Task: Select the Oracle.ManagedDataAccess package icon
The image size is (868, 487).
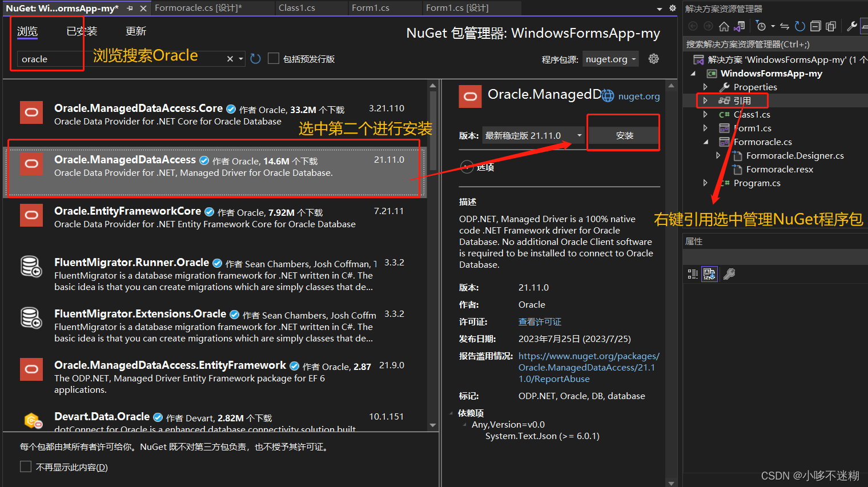Action: 31,164
